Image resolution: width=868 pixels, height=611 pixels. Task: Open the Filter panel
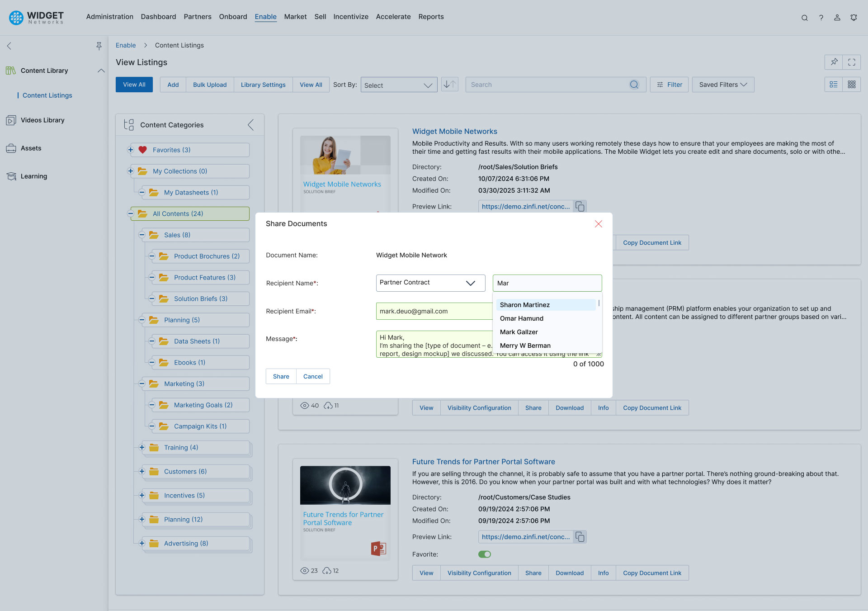click(669, 84)
